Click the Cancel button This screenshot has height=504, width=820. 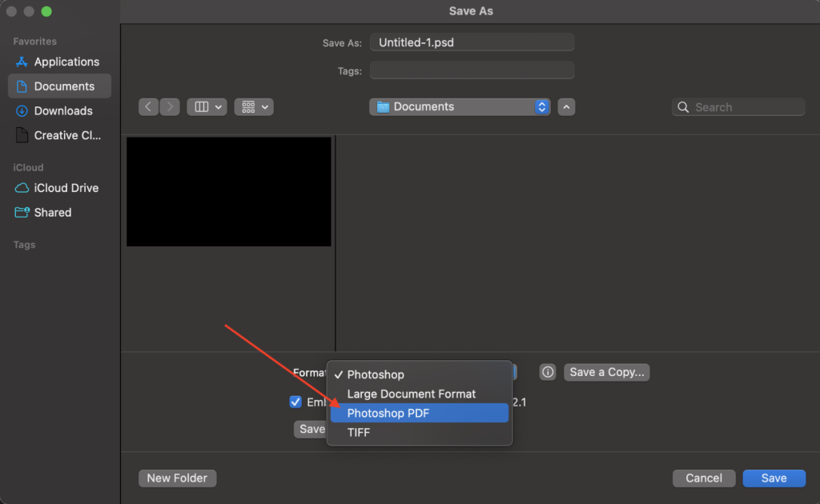tap(704, 478)
